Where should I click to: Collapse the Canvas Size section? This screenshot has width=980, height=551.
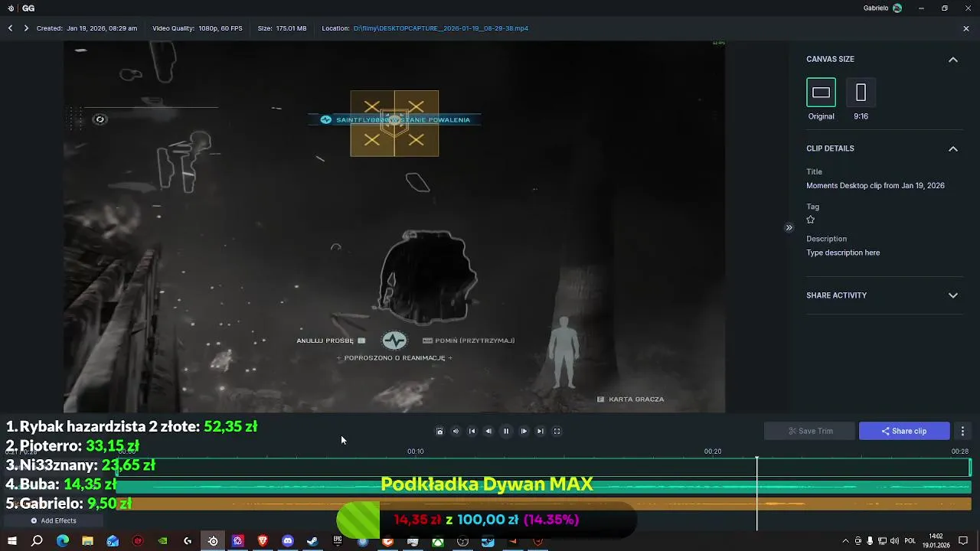(x=953, y=59)
